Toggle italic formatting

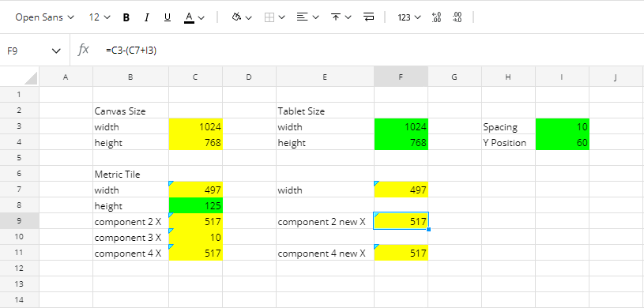click(x=147, y=17)
